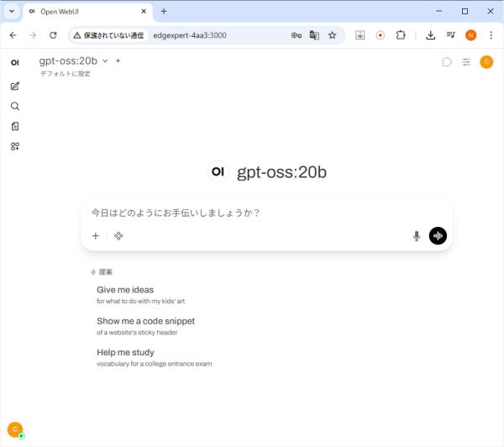This screenshot has height=447, width=504.
Task: Select the "Give me ideas" suggestion
Action: (125, 290)
